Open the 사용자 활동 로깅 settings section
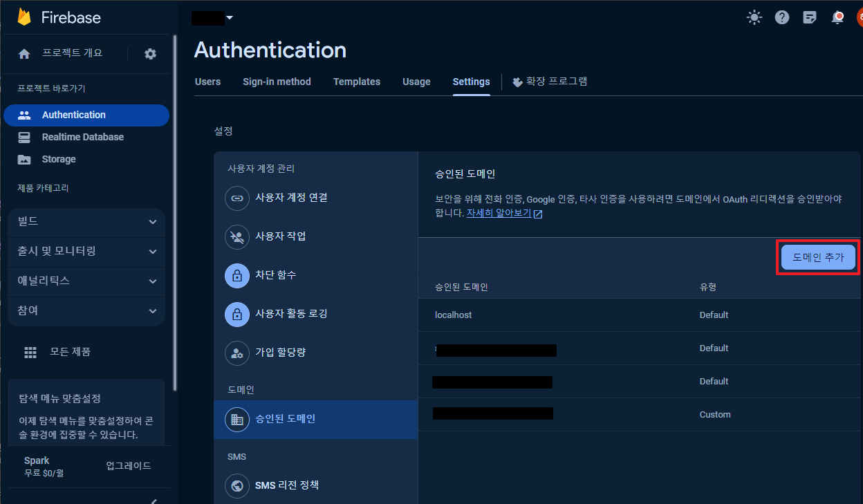 tap(316, 314)
